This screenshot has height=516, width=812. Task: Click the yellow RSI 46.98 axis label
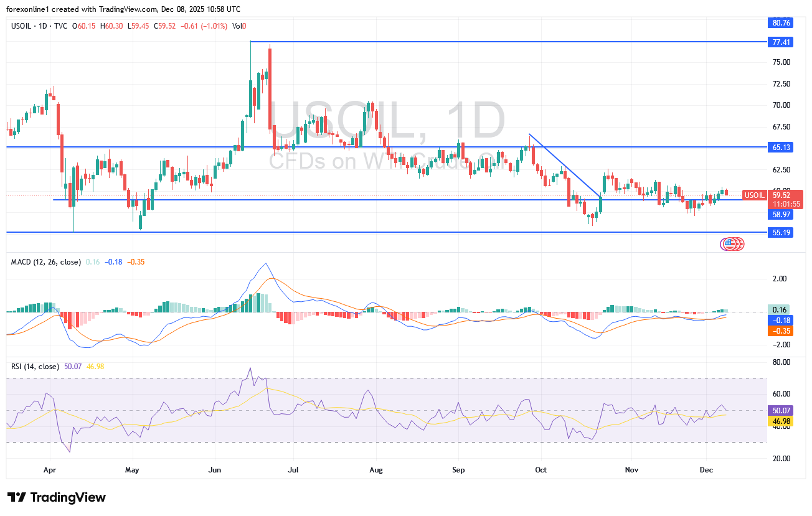pyautogui.click(x=781, y=421)
